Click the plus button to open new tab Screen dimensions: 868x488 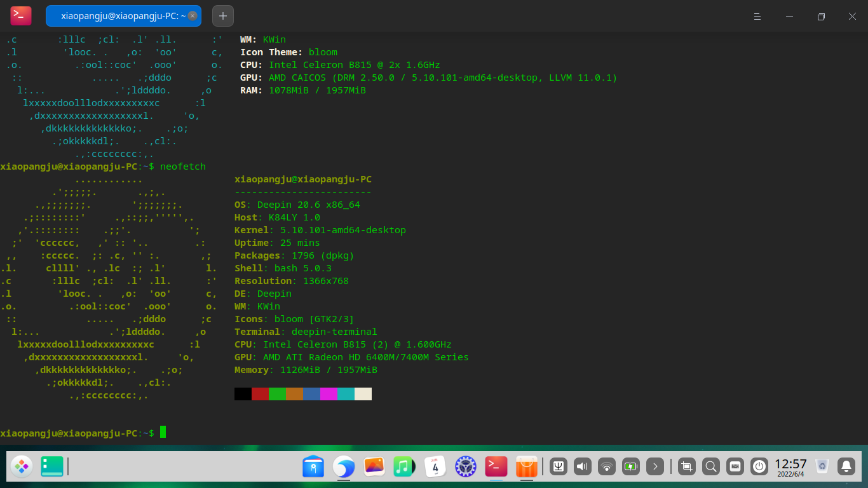coord(222,15)
